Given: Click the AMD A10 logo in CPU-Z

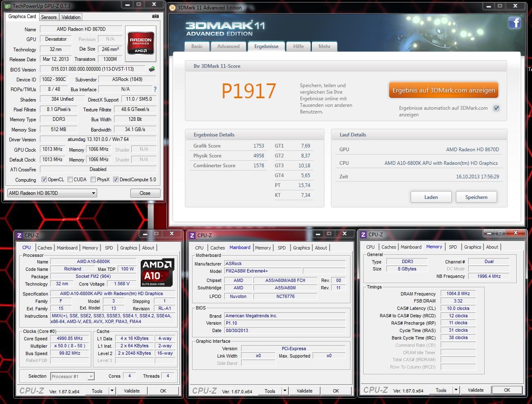Looking at the screenshot, I should (x=158, y=272).
